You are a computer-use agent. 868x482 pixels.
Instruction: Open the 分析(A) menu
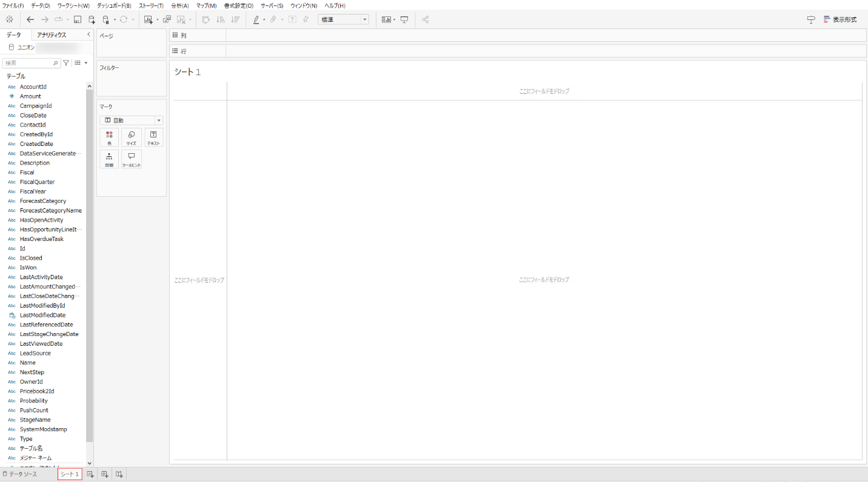180,5
